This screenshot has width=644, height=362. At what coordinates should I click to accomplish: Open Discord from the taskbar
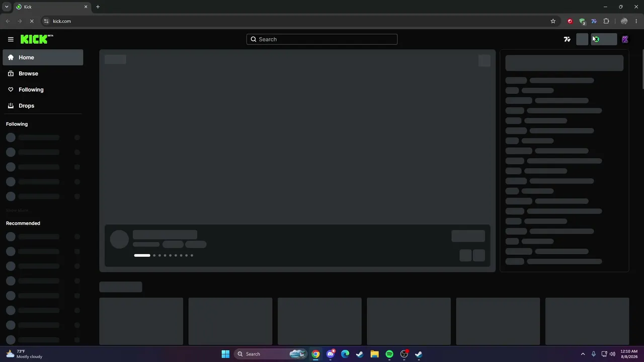click(330, 354)
